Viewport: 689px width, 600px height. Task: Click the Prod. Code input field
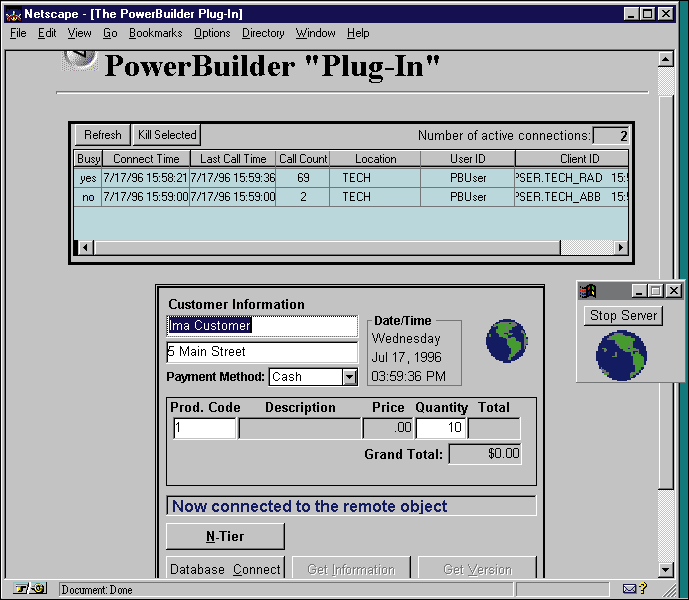pyautogui.click(x=205, y=428)
